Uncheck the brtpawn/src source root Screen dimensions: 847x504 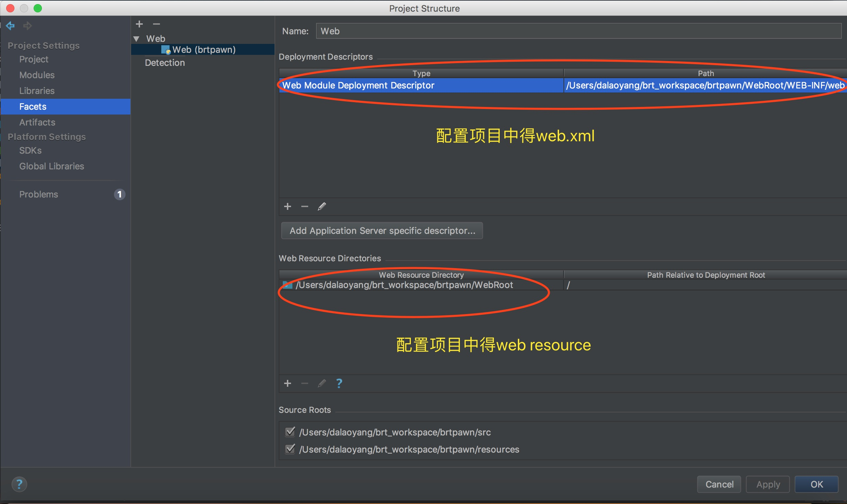click(x=290, y=432)
